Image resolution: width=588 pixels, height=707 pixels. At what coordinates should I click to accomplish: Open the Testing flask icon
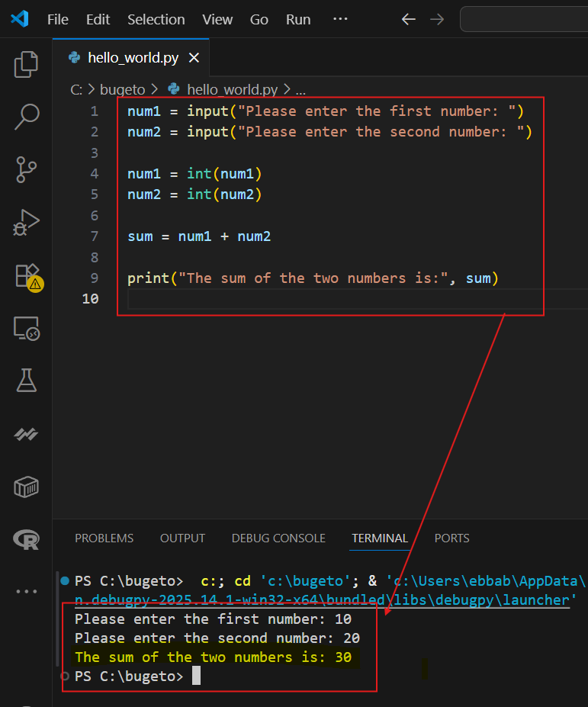pyautogui.click(x=27, y=381)
